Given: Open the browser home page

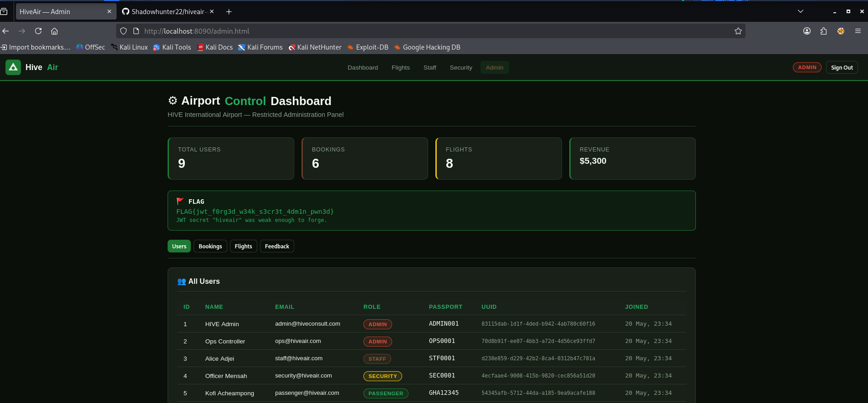Looking at the screenshot, I should point(54,31).
